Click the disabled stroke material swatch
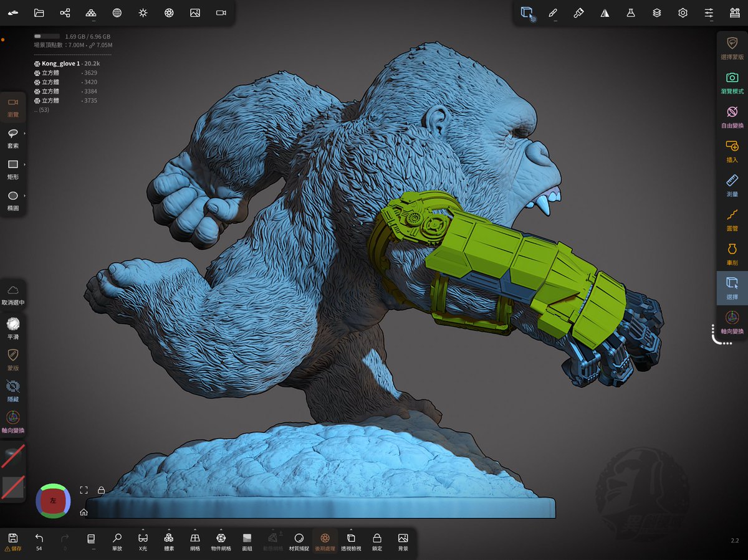748x560 pixels. (12, 457)
